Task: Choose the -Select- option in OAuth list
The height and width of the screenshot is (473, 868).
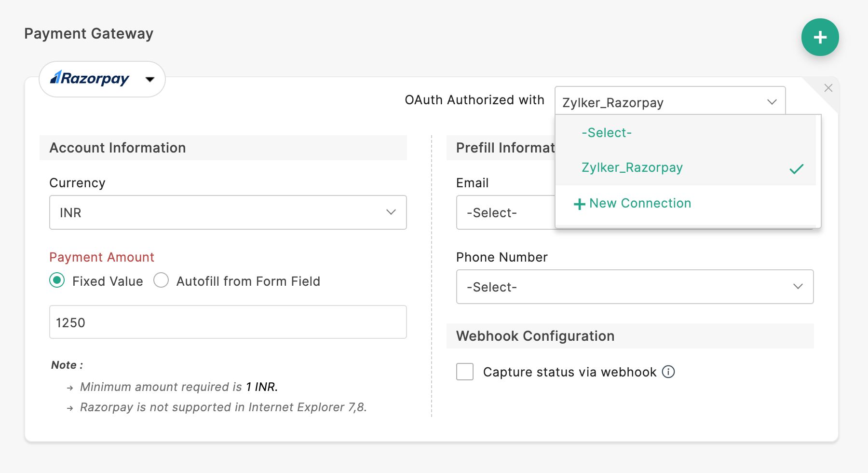Action: [x=607, y=133]
